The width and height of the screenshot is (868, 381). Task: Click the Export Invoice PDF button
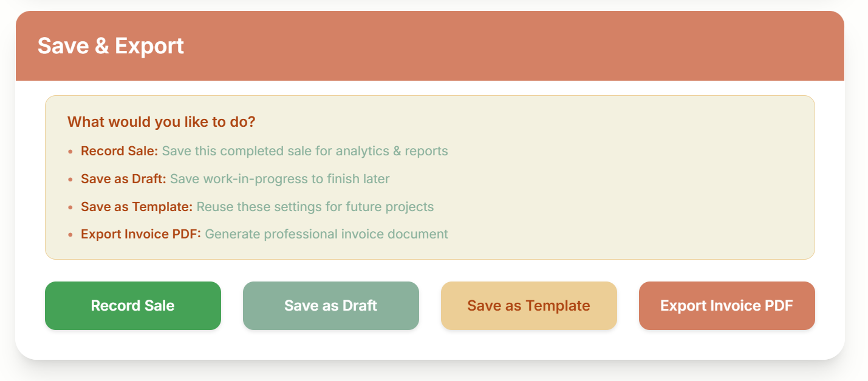click(x=726, y=306)
